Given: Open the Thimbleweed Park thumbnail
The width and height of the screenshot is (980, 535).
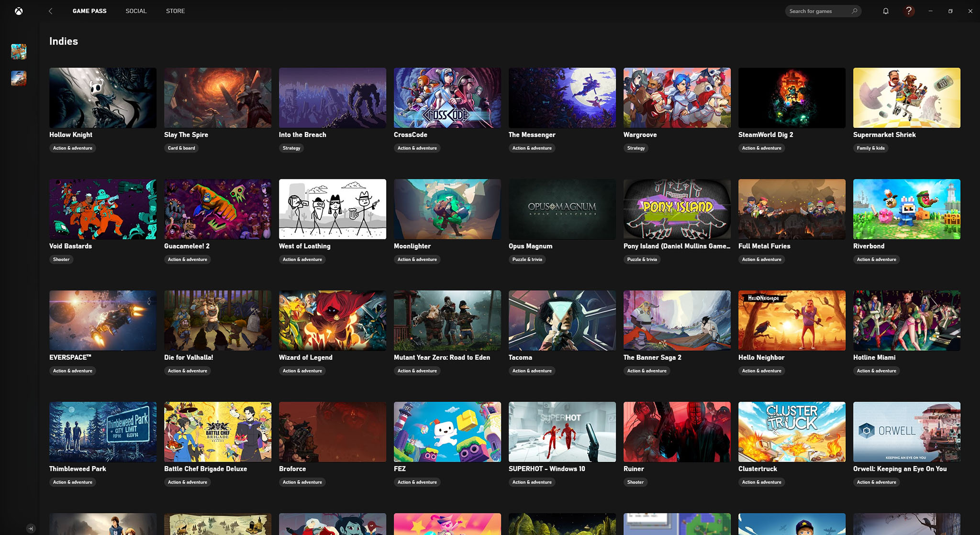Looking at the screenshot, I should pos(103,432).
